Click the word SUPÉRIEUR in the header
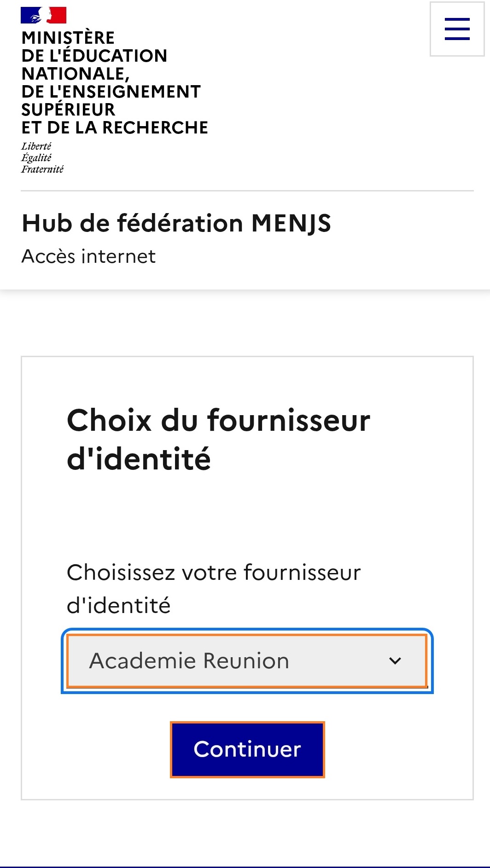Screen dimensions: 490x868 [x=68, y=110]
